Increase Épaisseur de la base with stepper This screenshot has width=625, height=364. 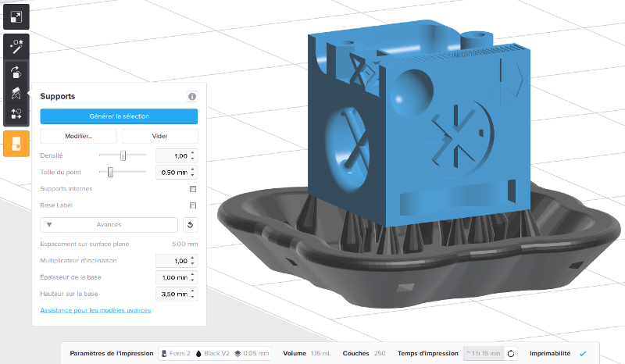coord(193,275)
